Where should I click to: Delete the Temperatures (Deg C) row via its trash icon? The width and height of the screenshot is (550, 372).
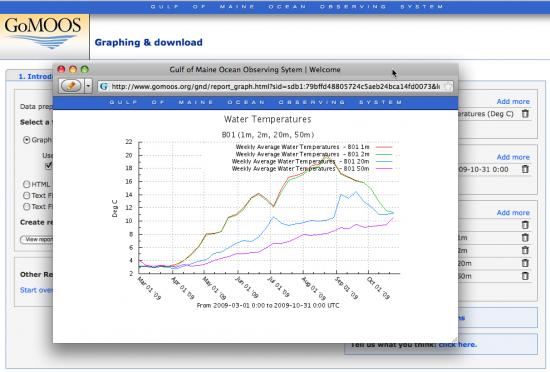pos(525,114)
